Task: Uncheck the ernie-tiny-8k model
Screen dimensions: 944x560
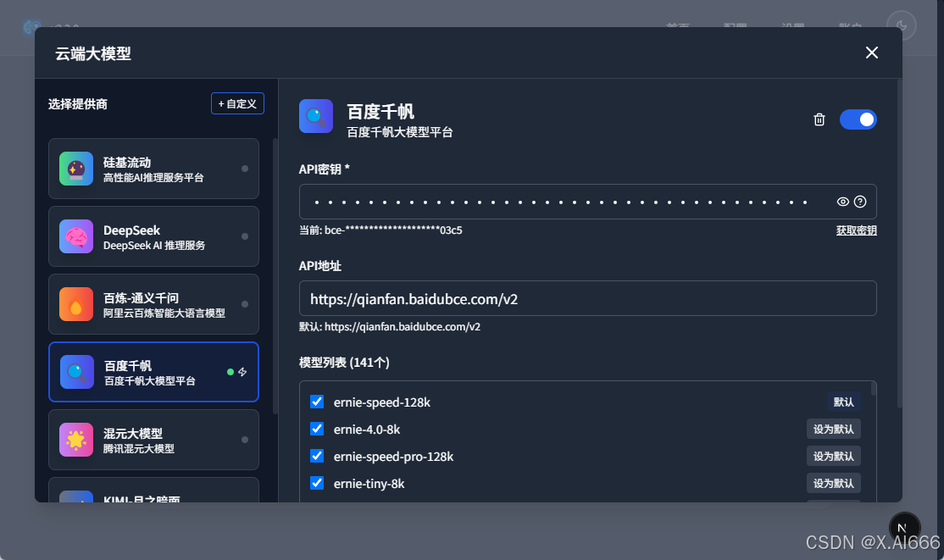Action: pos(317,483)
